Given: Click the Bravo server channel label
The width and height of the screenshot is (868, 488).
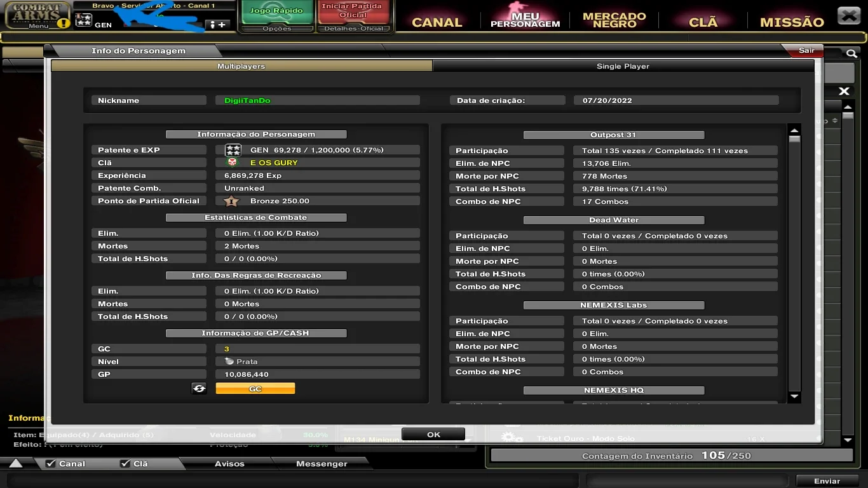Looking at the screenshot, I should 154,6.
